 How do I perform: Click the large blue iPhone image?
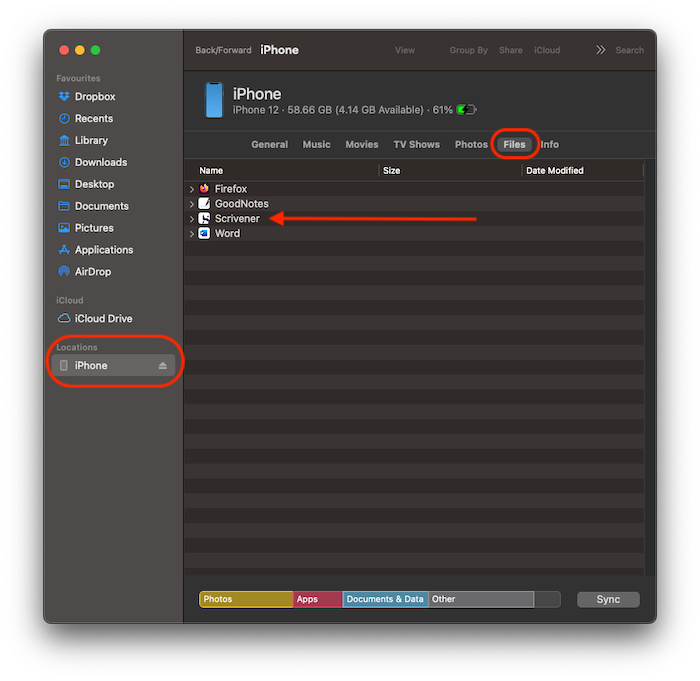click(x=214, y=100)
